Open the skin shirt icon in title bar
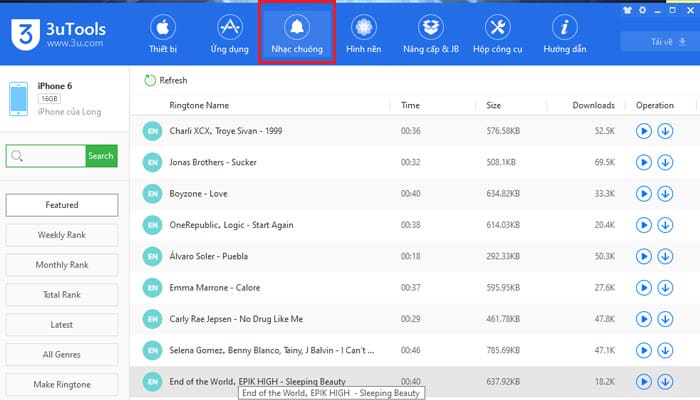700x400 pixels. pyautogui.click(x=627, y=10)
